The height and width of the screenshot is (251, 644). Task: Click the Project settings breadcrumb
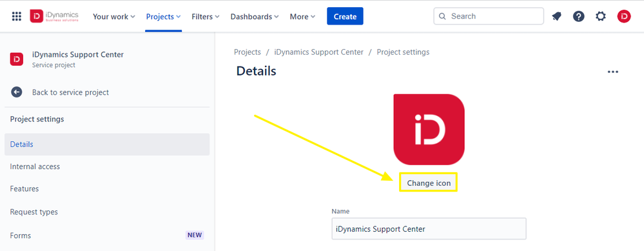(x=403, y=52)
